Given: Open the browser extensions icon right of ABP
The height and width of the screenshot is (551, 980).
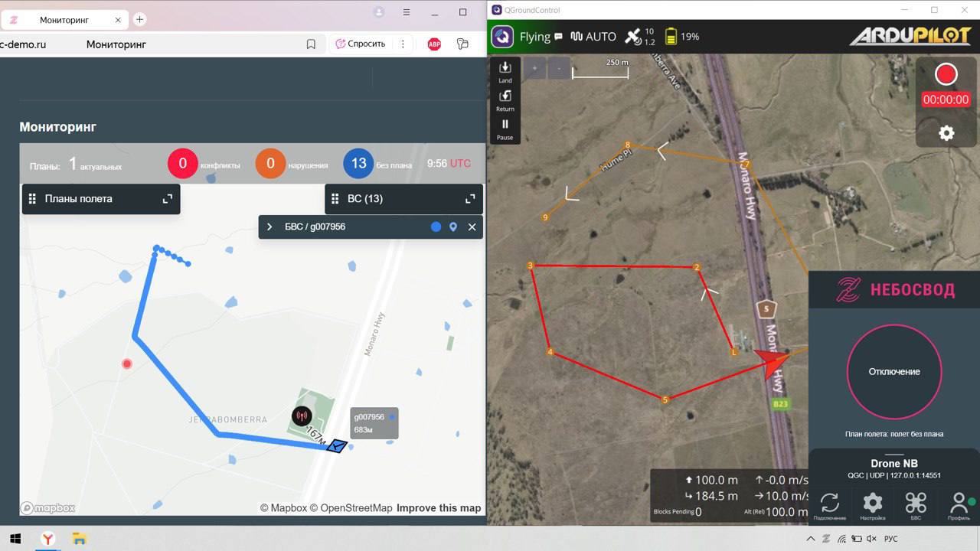Looking at the screenshot, I should pyautogui.click(x=462, y=44).
